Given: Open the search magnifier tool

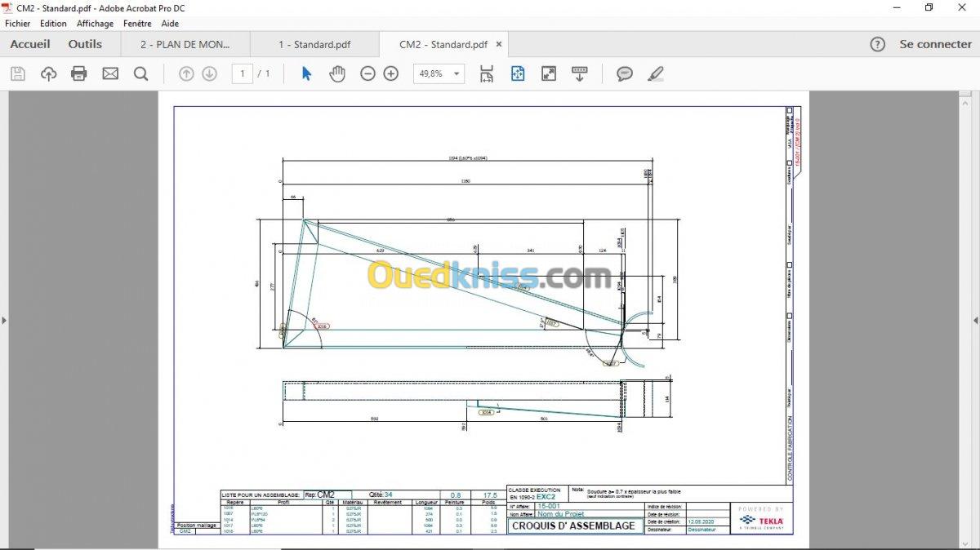Looking at the screenshot, I should click(141, 74).
